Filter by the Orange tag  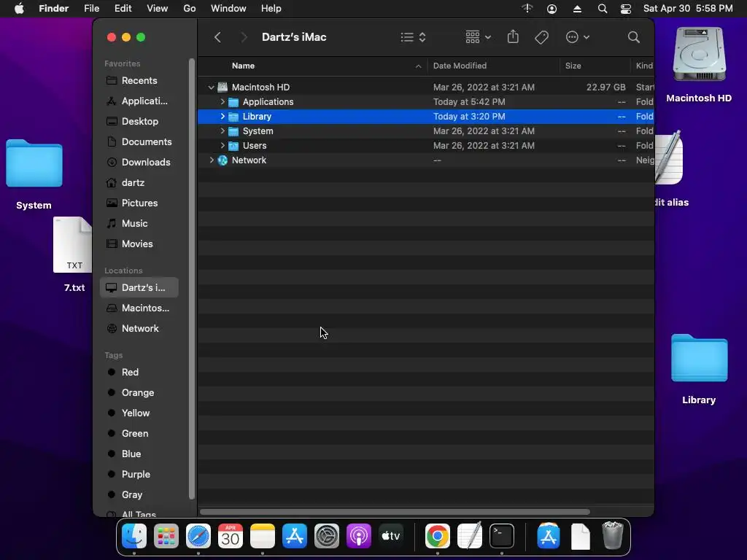click(139, 393)
